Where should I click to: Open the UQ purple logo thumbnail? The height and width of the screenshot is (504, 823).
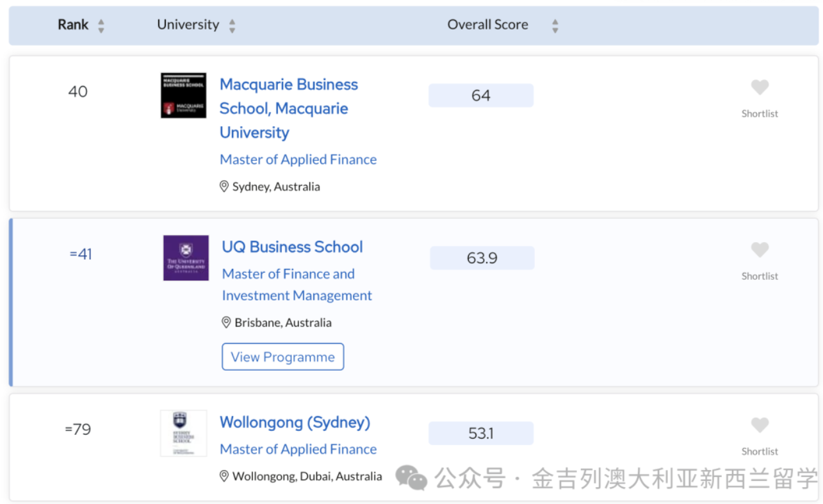(x=186, y=257)
